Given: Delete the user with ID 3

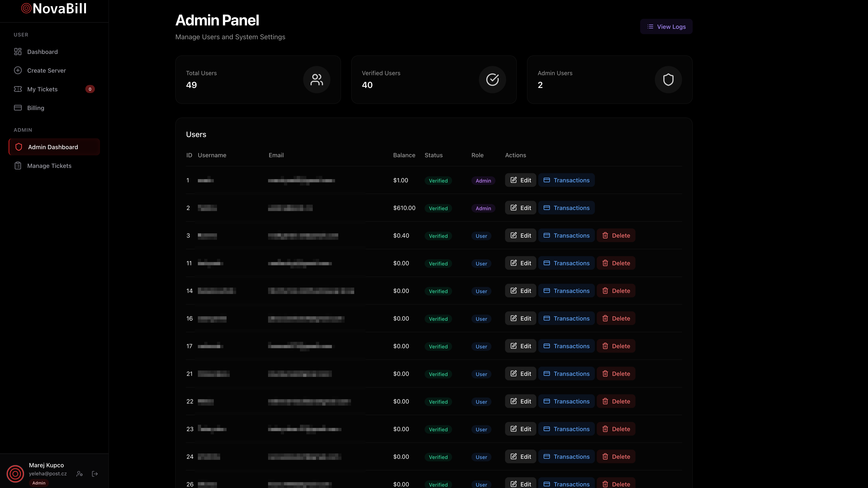Looking at the screenshot, I should pyautogui.click(x=616, y=235).
